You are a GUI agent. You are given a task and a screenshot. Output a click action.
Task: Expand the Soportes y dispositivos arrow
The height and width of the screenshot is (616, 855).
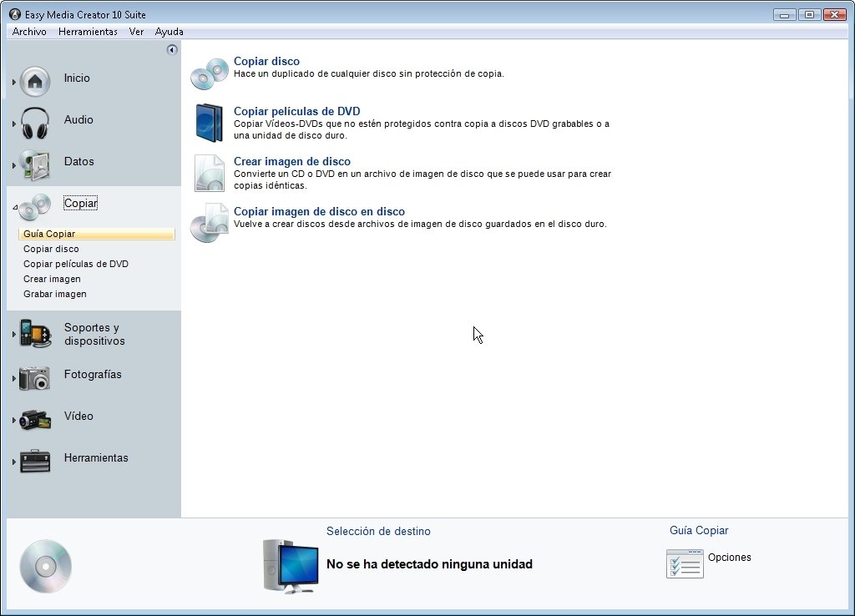[13, 334]
